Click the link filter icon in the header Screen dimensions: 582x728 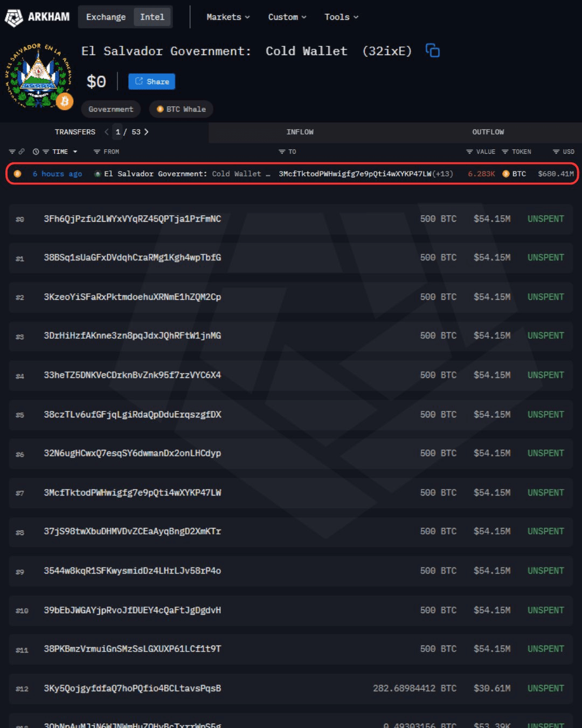(22, 152)
